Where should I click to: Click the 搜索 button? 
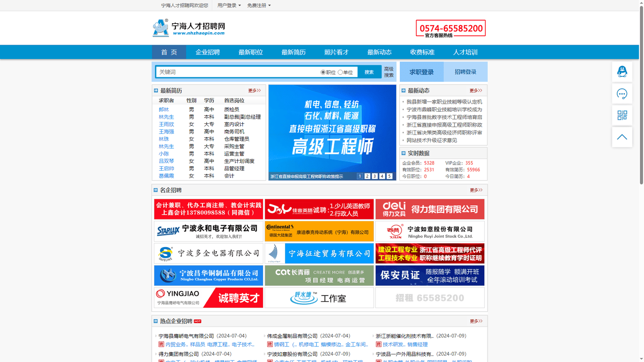(369, 72)
